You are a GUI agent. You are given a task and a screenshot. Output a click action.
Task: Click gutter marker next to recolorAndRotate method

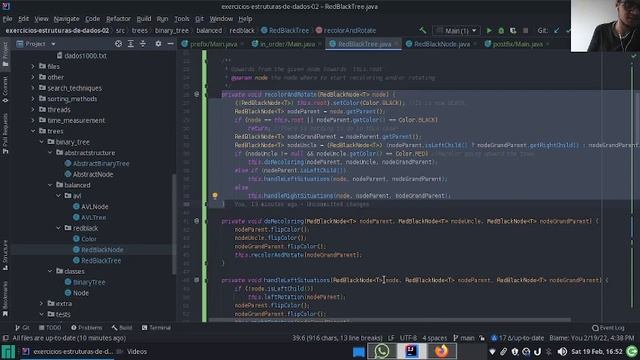(x=196, y=94)
